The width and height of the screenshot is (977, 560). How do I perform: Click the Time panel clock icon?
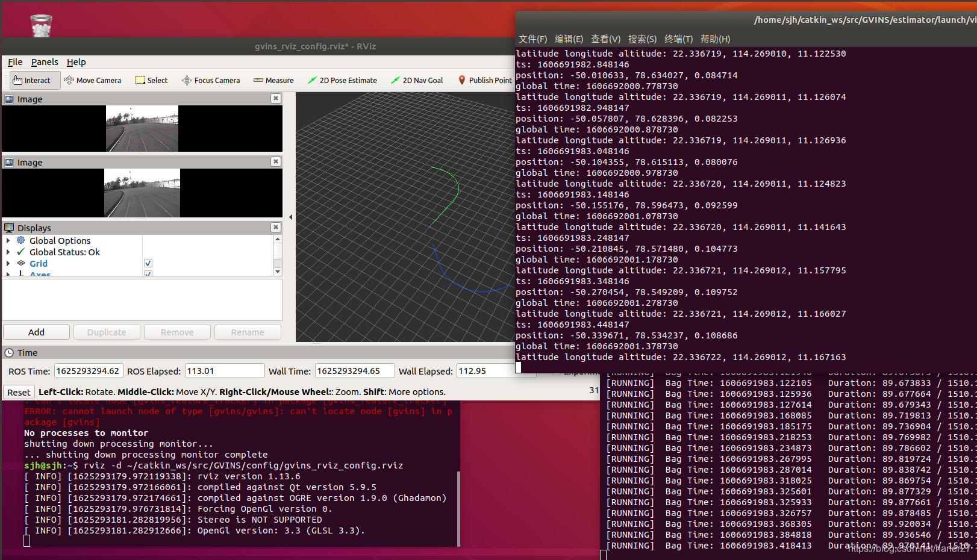tap(9, 353)
